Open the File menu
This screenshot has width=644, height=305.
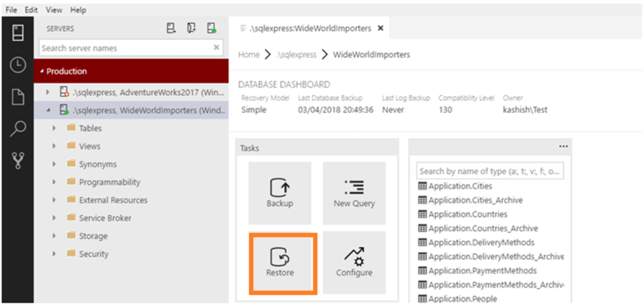tap(11, 10)
